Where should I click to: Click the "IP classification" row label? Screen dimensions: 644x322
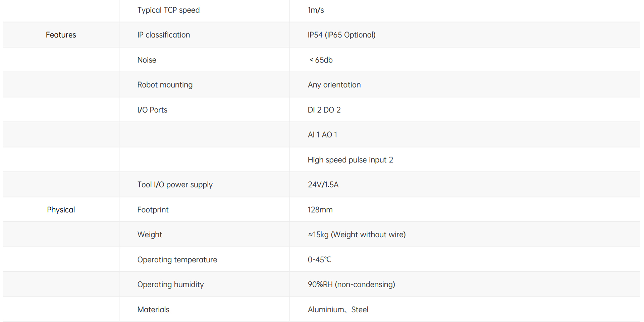163,35
